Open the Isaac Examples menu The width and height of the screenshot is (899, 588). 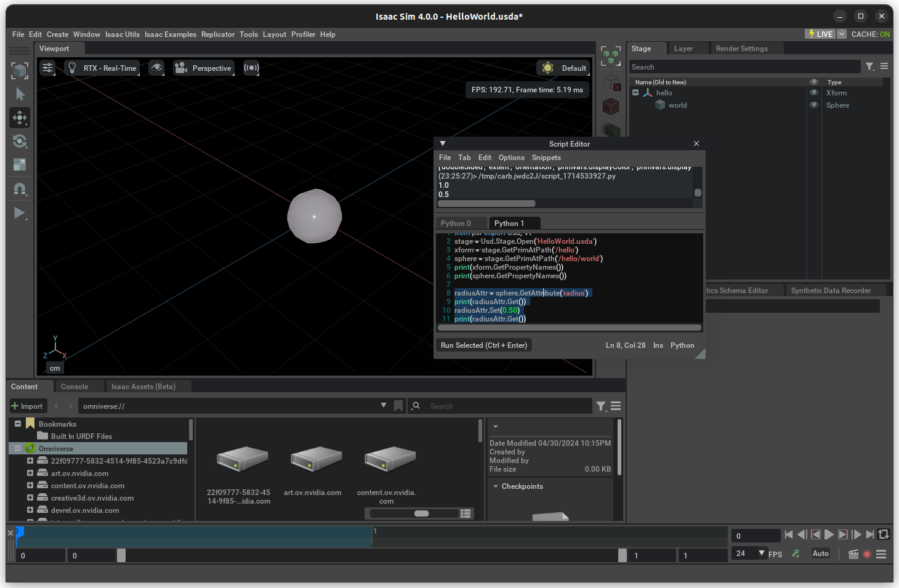(170, 34)
